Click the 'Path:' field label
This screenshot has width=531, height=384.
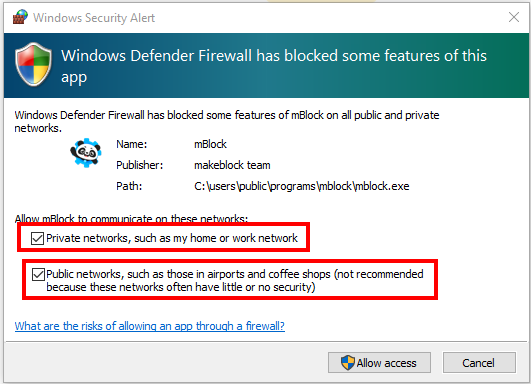[x=129, y=186]
